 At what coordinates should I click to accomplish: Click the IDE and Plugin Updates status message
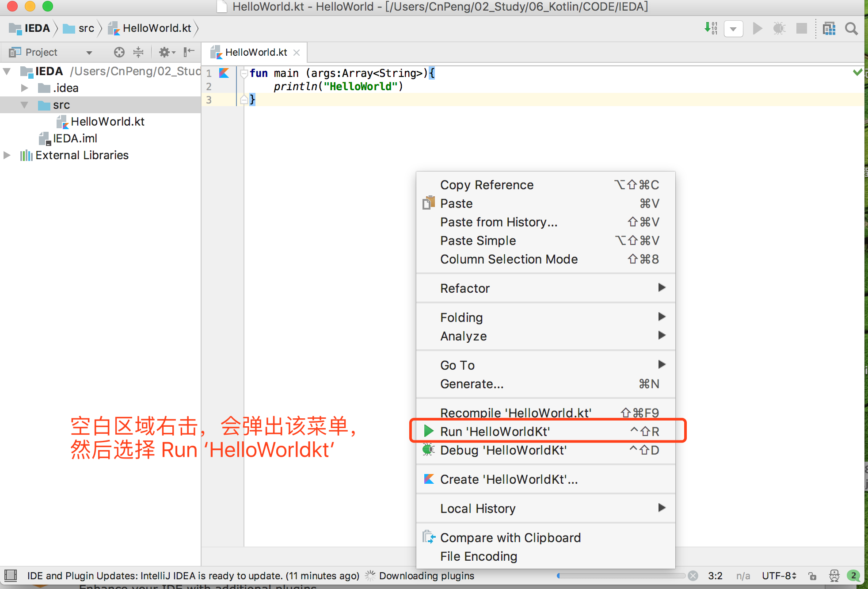pyautogui.click(x=193, y=576)
